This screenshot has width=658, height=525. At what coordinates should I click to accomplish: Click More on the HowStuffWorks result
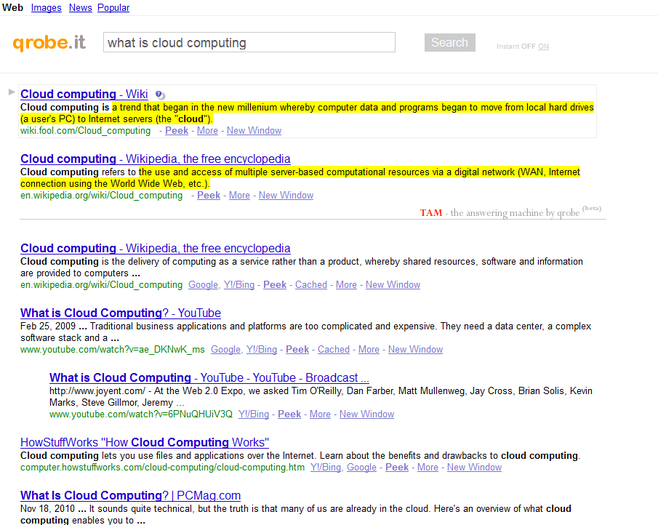tap(428, 467)
